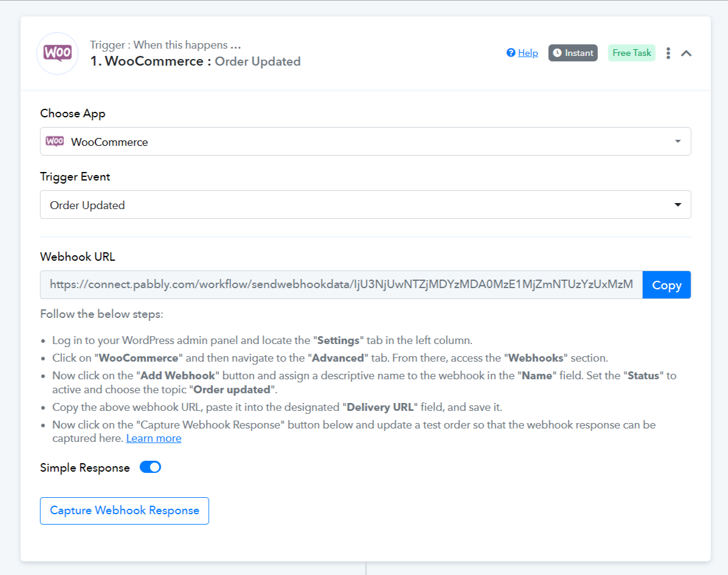Click the Simple Response label

point(85,467)
